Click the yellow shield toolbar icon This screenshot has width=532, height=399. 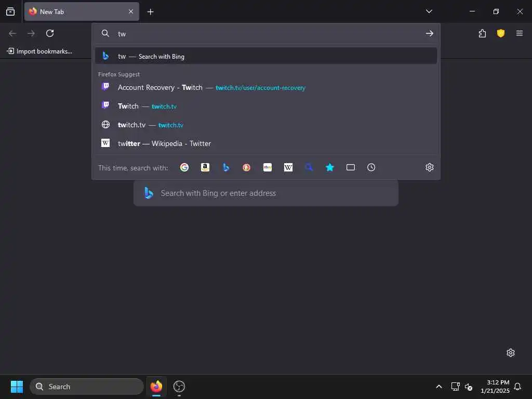point(501,33)
